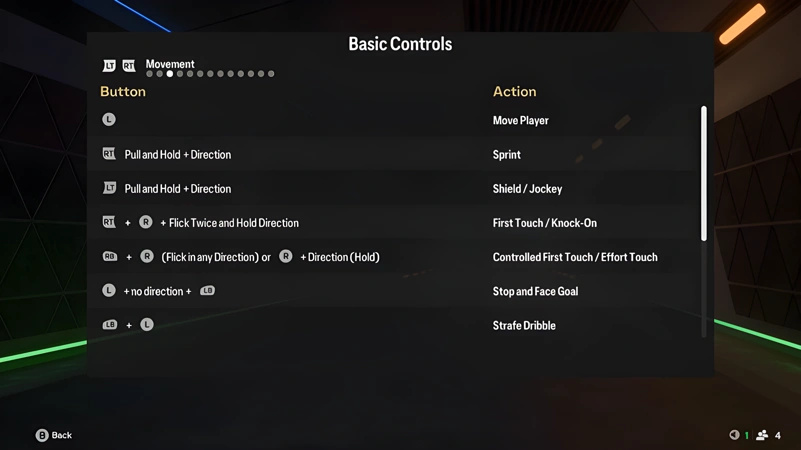
Task: Click the LT icon in Shield / Jockey row
Action: (109, 188)
